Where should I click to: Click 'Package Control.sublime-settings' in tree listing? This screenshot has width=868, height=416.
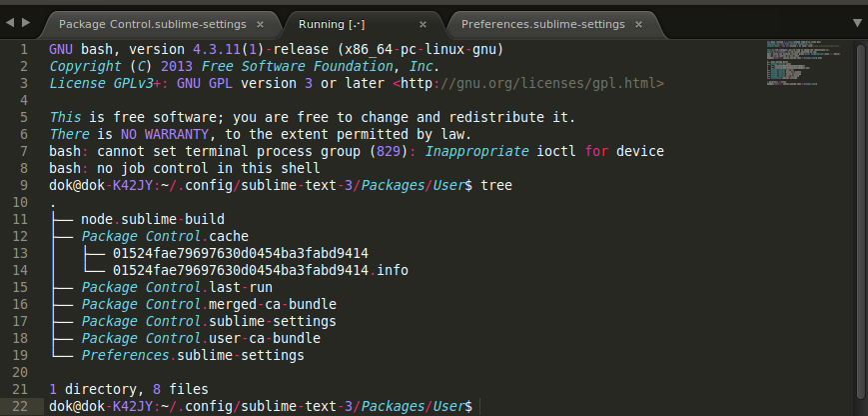[x=209, y=321]
